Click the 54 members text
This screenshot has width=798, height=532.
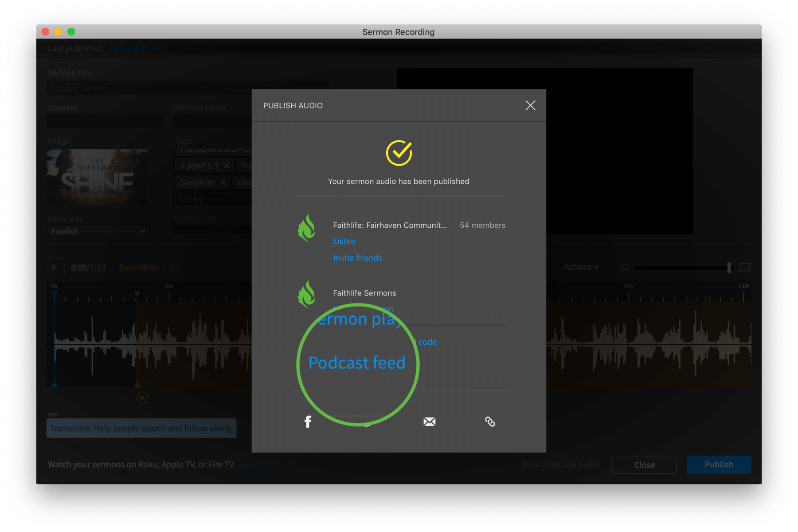click(482, 225)
